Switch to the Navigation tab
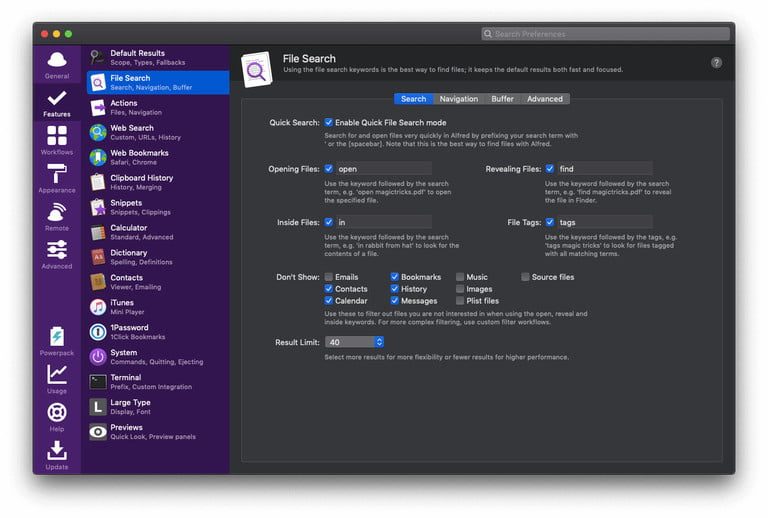Image resolution: width=768 pixels, height=518 pixels. tap(458, 99)
